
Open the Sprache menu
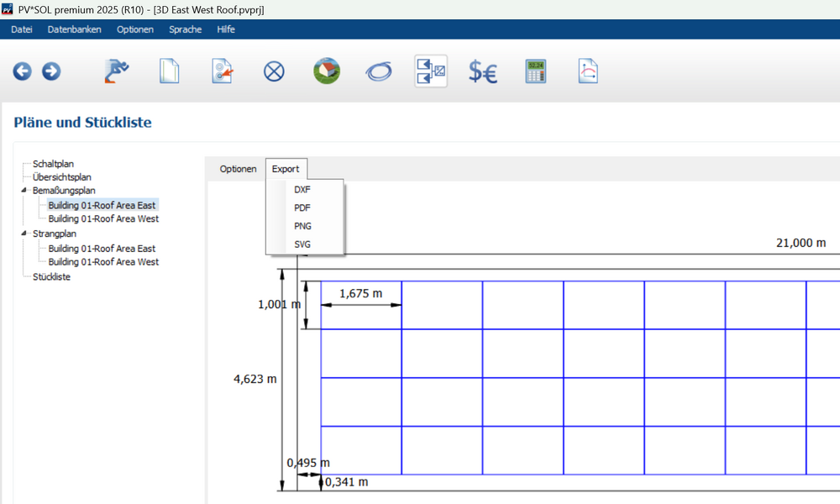pos(185,29)
